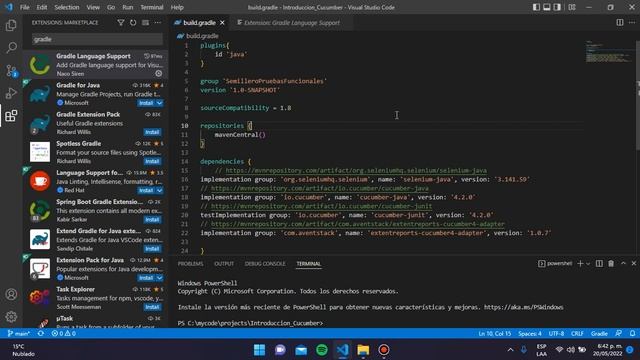Open Run and Debug view
The image size is (640, 360).
point(11,93)
